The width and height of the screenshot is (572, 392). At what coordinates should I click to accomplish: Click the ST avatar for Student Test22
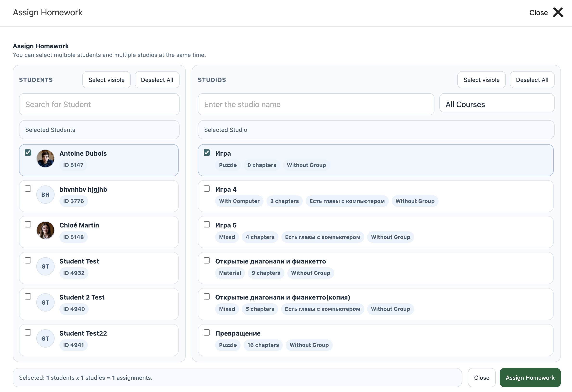(45, 338)
